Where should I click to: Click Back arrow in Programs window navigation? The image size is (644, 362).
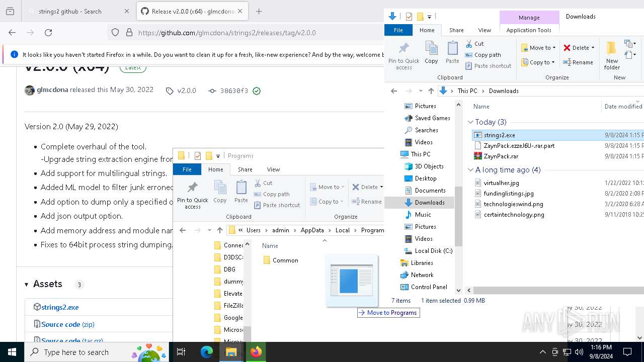pyautogui.click(x=183, y=230)
